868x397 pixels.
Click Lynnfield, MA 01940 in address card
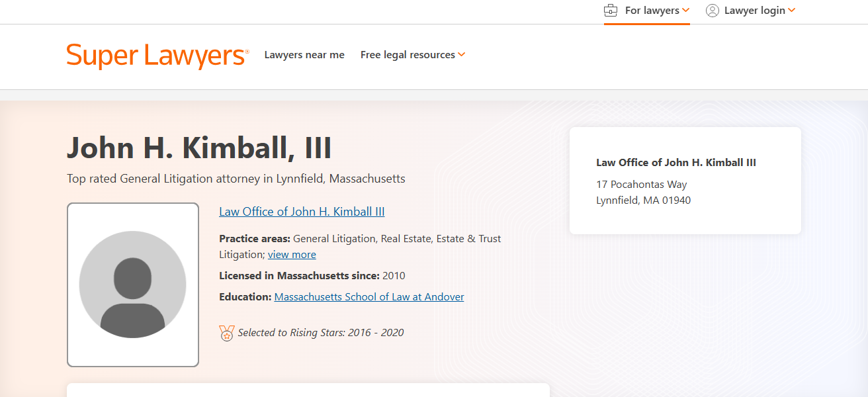tap(644, 200)
